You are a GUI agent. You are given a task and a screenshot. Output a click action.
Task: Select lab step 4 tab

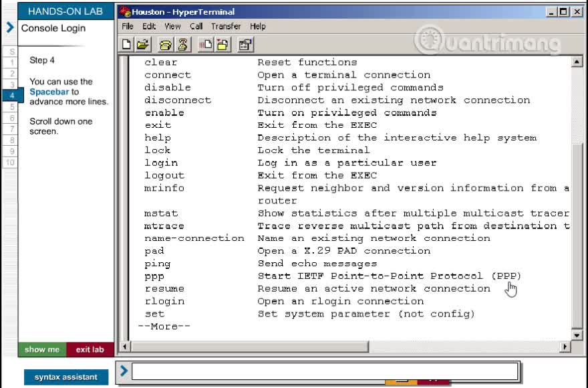(x=13, y=96)
